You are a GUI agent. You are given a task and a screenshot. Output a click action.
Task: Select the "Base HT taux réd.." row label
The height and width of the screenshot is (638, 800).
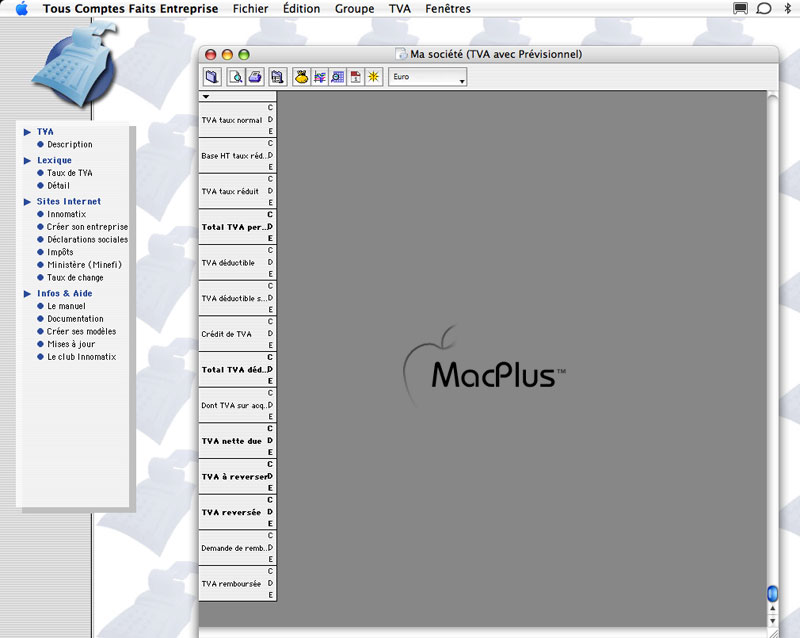234,156
